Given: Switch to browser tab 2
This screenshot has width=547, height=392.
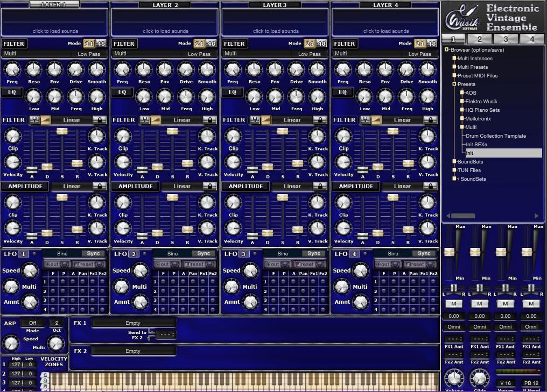Looking at the screenshot, I should click(x=480, y=39).
